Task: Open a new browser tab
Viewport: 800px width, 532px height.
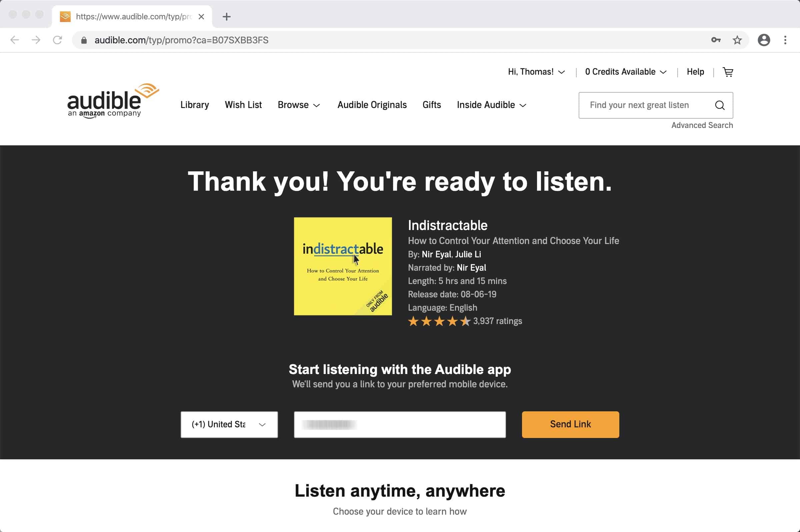Action: coord(227,17)
